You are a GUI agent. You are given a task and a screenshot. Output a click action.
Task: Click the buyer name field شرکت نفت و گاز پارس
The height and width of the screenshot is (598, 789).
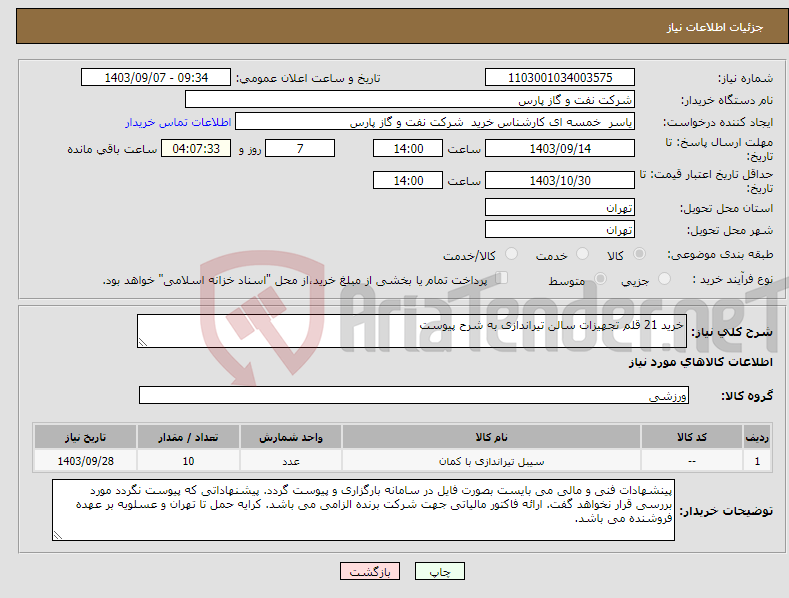point(410,100)
